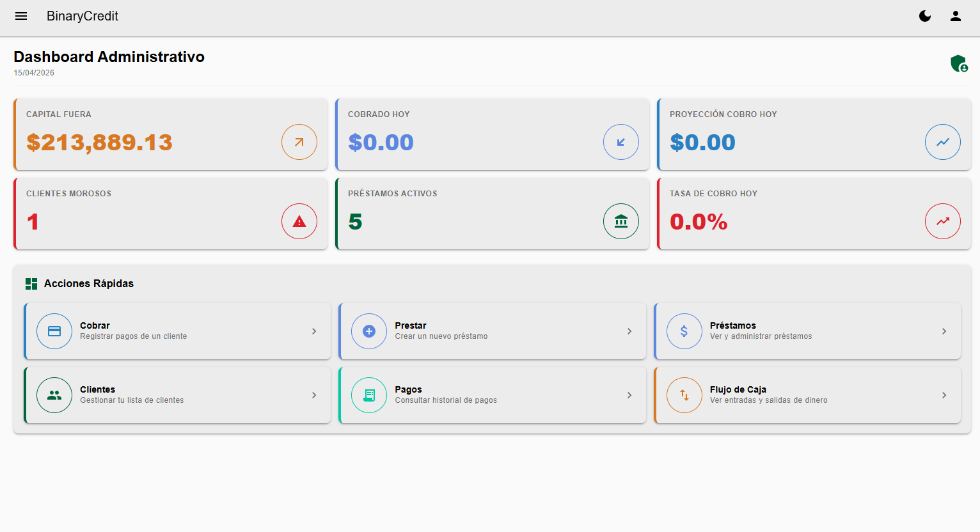Open the Clientes chevron arrow
The width and height of the screenshot is (980, 532).
click(314, 395)
